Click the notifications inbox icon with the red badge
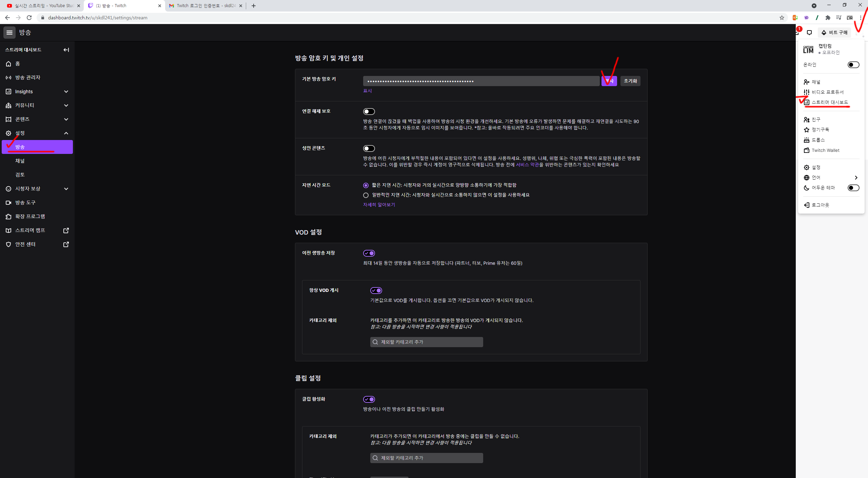868x478 pixels. 797,32
